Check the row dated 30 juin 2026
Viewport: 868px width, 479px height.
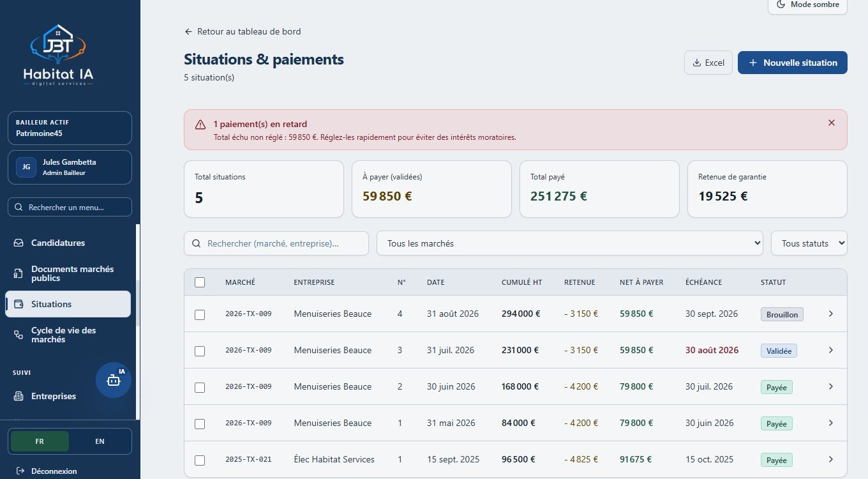pos(200,387)
